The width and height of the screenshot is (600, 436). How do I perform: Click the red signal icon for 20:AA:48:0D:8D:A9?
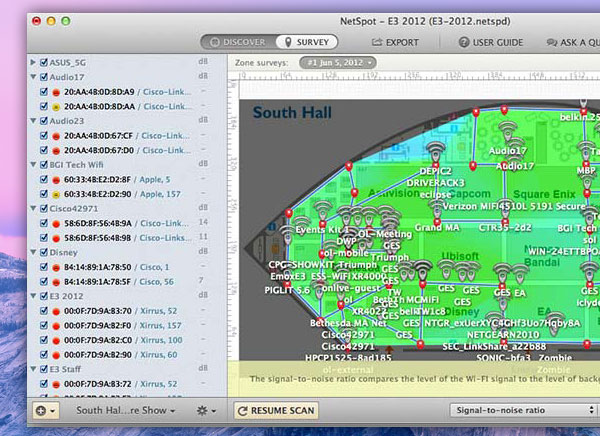tap(56, 92)
